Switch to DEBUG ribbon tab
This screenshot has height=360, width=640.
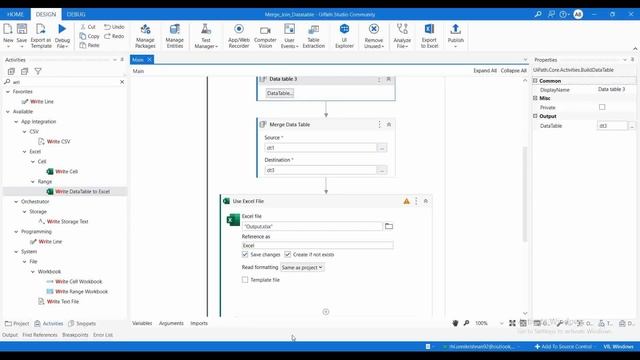pos(76,14)
